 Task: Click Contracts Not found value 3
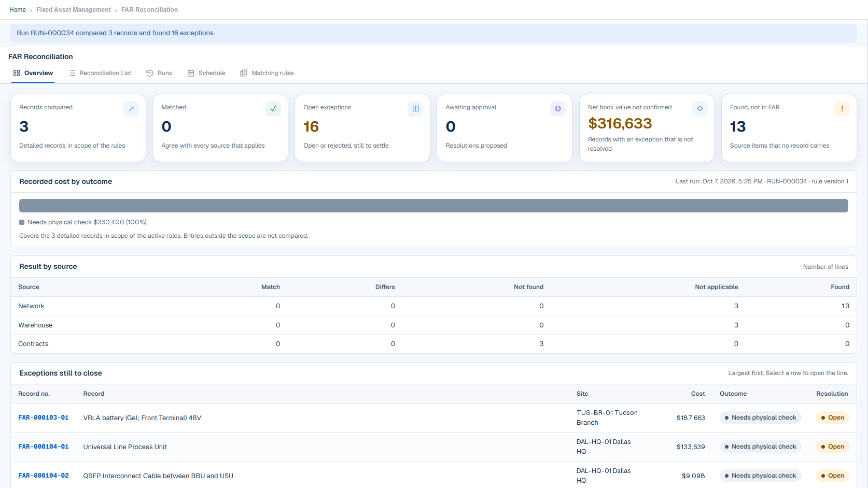[541, 344]
